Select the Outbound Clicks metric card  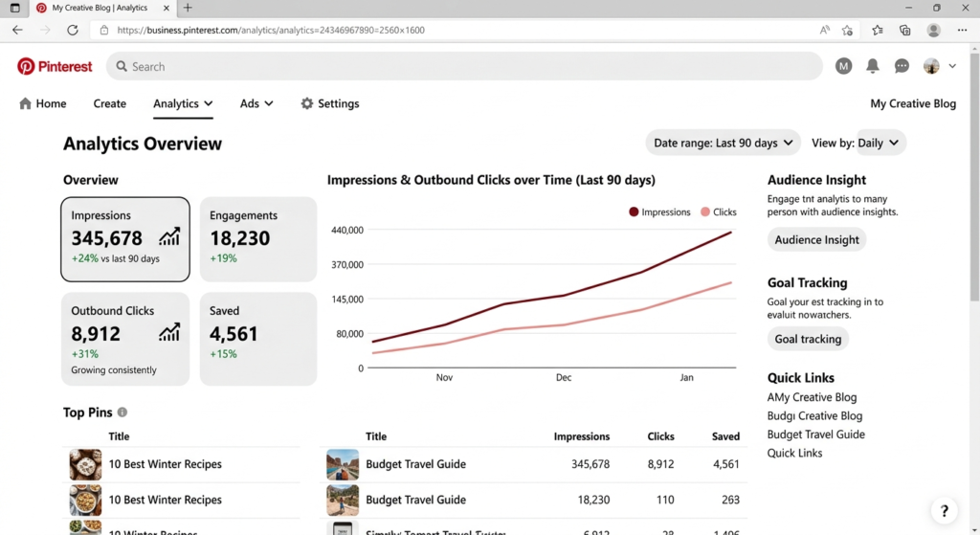click(x=125, y=339)
